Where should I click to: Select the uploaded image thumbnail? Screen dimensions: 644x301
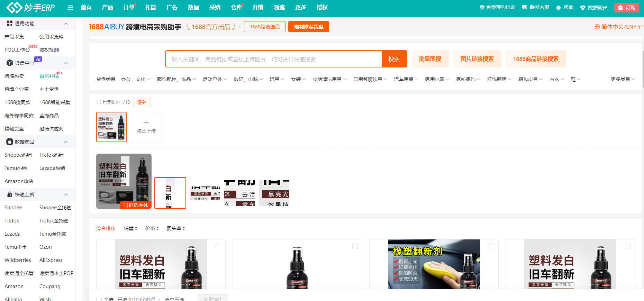[111, 127]
